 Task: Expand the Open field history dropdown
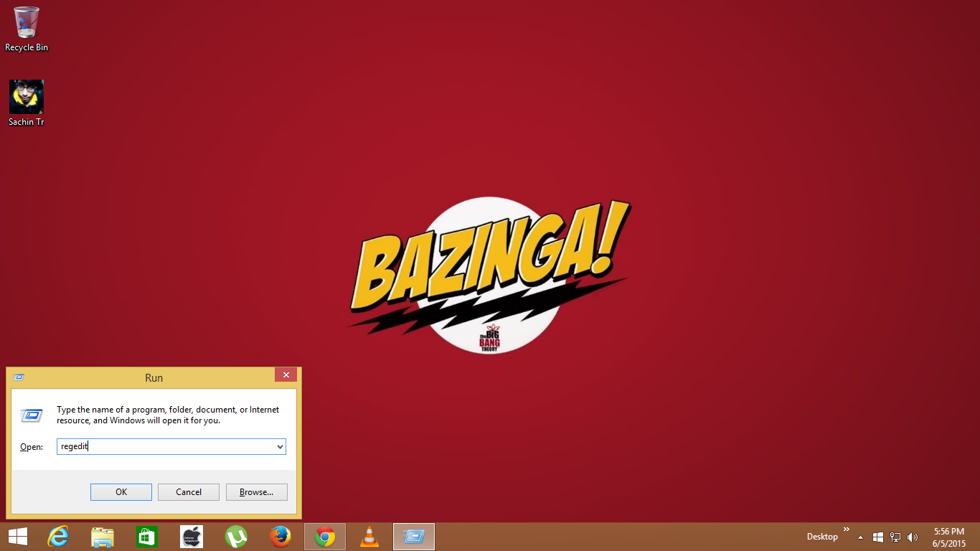pos(280,446)
